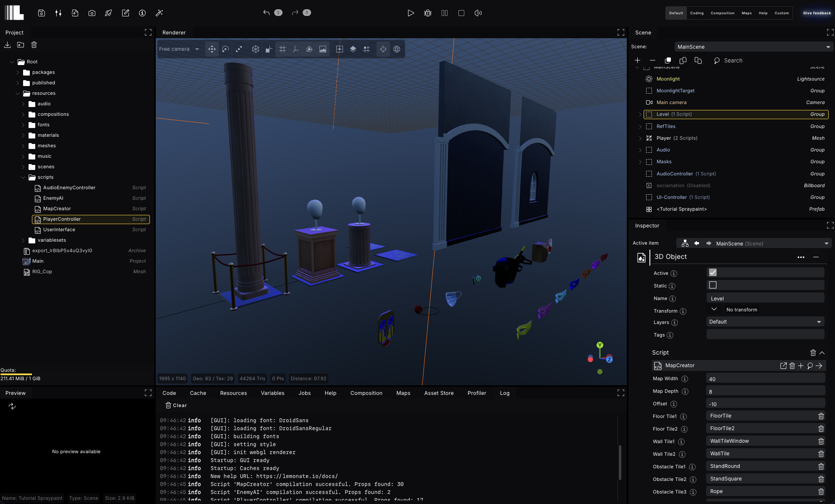Open the MapCreator script in external editor
835x504 pixels.
[x=783, y=366]
